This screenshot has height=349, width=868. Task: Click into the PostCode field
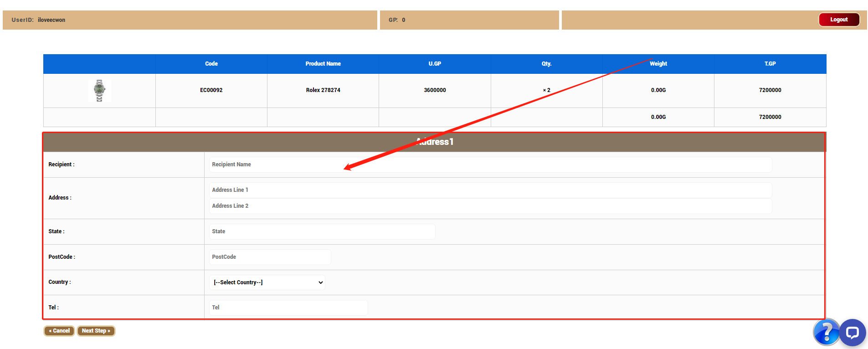[270, 257]
